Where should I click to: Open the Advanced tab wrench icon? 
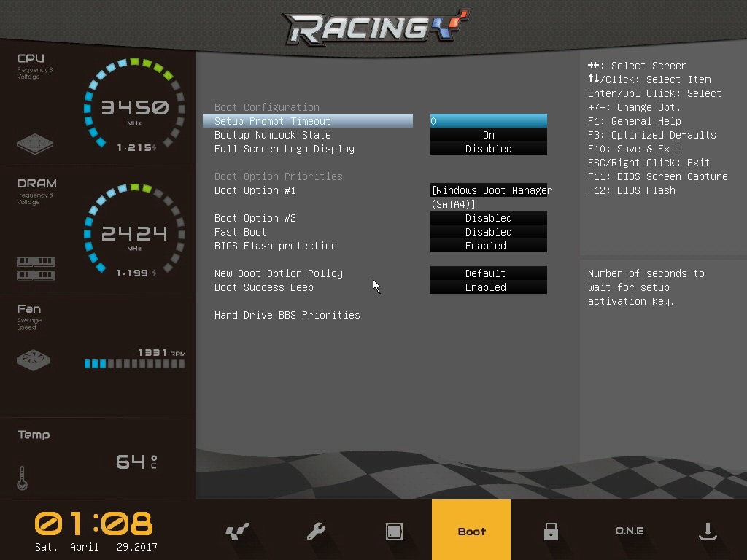click(315, 531)
